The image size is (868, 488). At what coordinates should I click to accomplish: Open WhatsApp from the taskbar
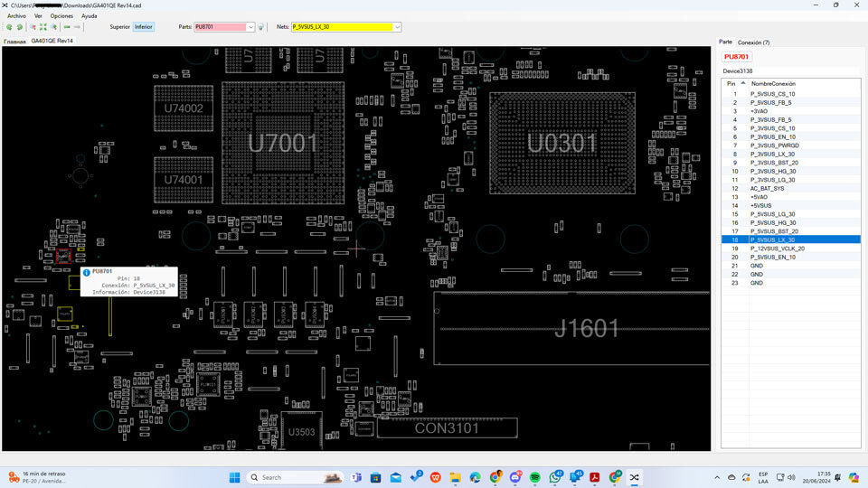click(x=555, y=477)
